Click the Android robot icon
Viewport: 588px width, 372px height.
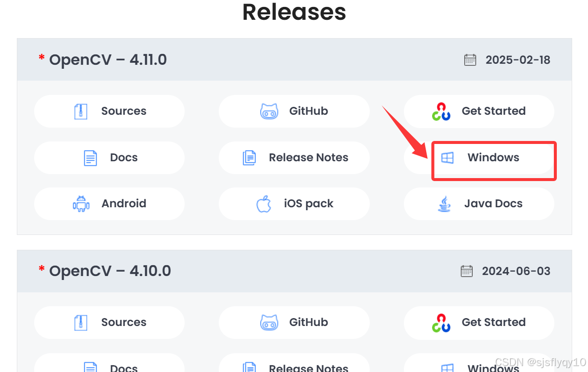click(x=81, y=204)
